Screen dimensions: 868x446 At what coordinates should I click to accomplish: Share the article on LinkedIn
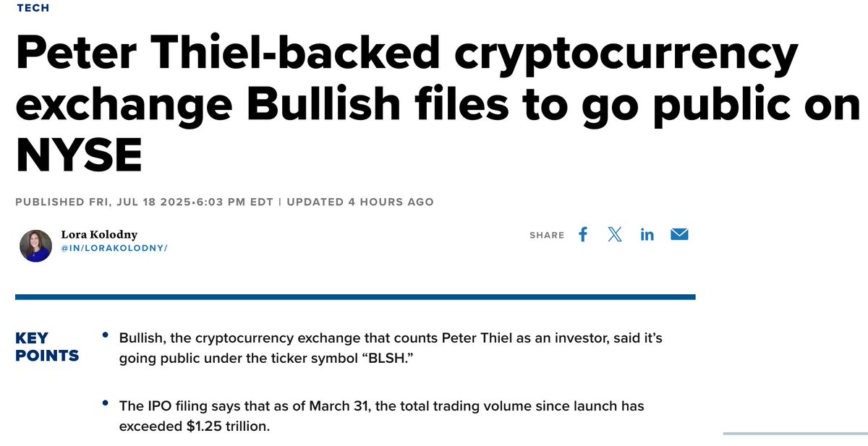[x=647, y=235]
